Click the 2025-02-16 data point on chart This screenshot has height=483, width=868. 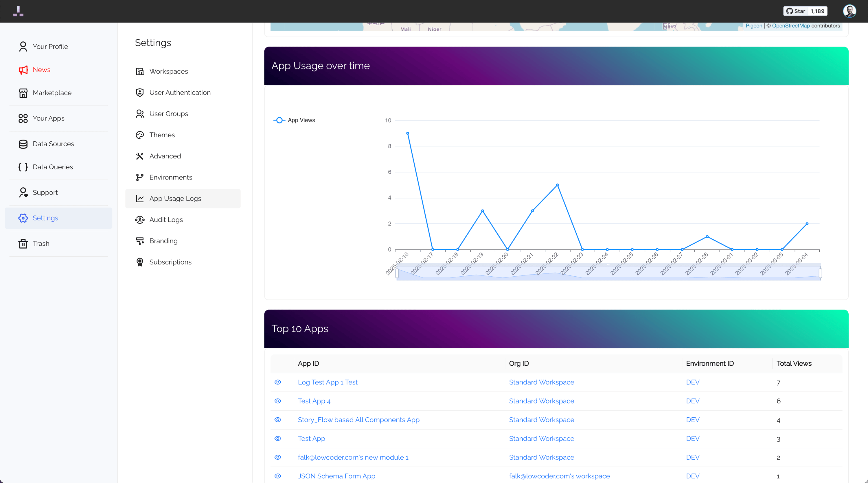click(408, 133)
